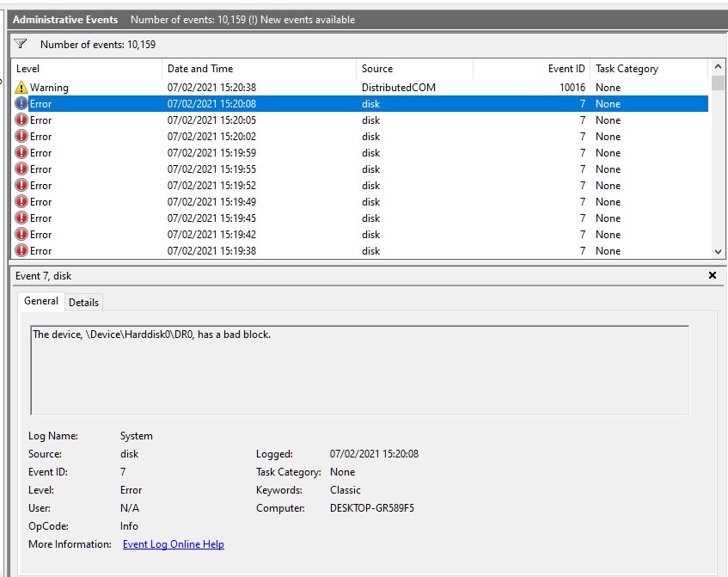Click error icon on 15:20:02 disk event
This screenshot has height=577, width=728.
click(21, 137)
